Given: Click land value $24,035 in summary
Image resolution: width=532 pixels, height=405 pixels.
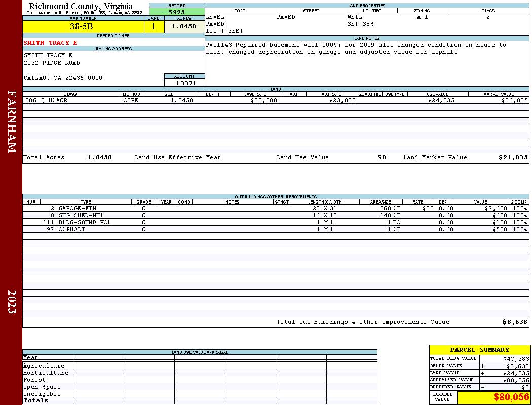Looking at the screenshot, I should click(x=516, y=373).
